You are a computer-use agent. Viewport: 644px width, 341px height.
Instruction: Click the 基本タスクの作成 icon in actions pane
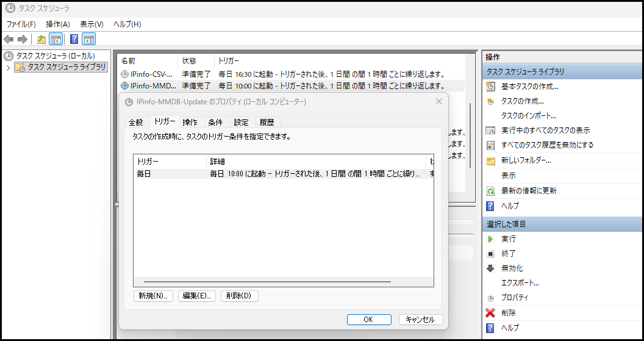point(490,87)
